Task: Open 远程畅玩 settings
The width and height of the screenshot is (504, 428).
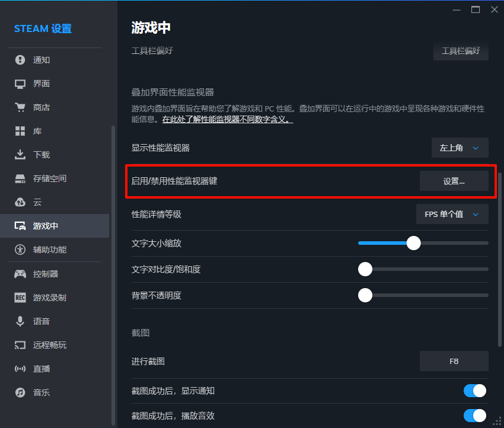Action: coord(55,345)
